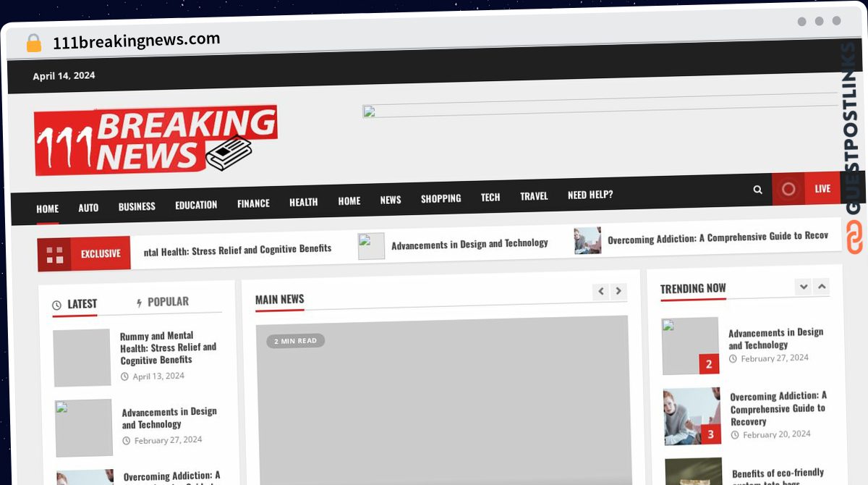Click the red circle Live icon
The image size is (868, 485).
coord(788,189)
